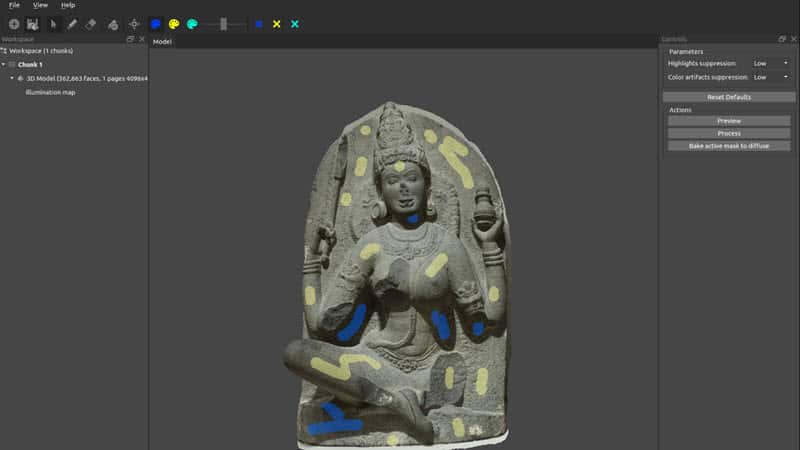800x450 pixels.
Task: Click the blue square mask icon
Action: (x=259, y=24)
